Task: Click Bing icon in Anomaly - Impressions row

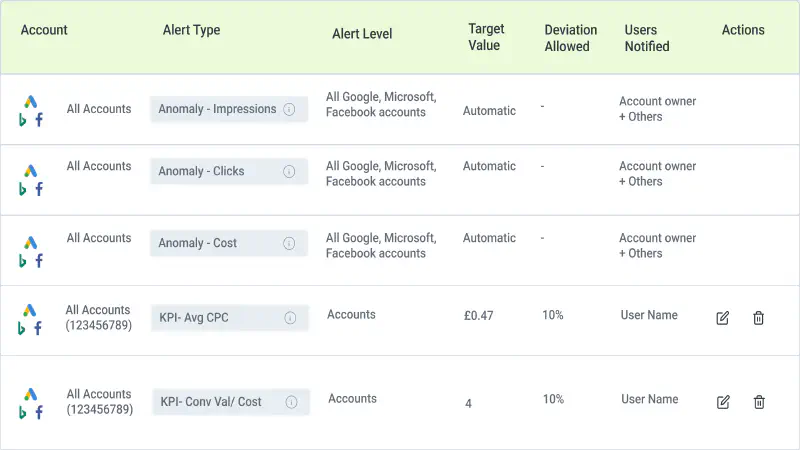Action: click(x=22, y=120)
